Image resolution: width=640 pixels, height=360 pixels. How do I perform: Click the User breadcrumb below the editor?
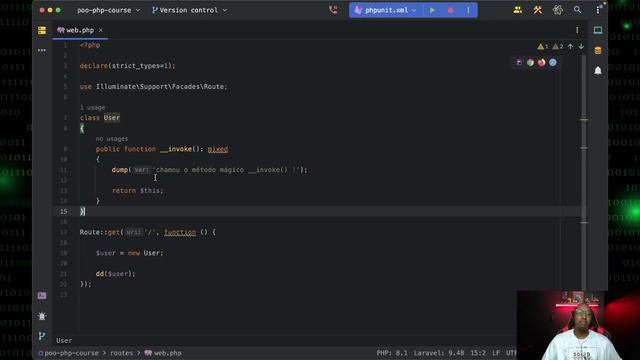coord(64,340)
